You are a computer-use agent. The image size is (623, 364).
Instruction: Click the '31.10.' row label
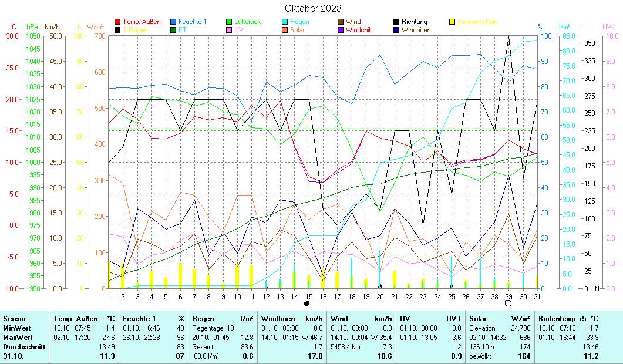13,356
